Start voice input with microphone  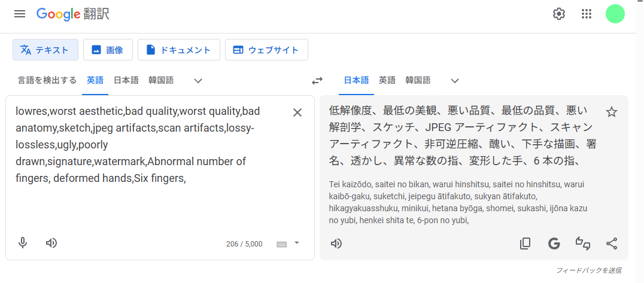23,243
